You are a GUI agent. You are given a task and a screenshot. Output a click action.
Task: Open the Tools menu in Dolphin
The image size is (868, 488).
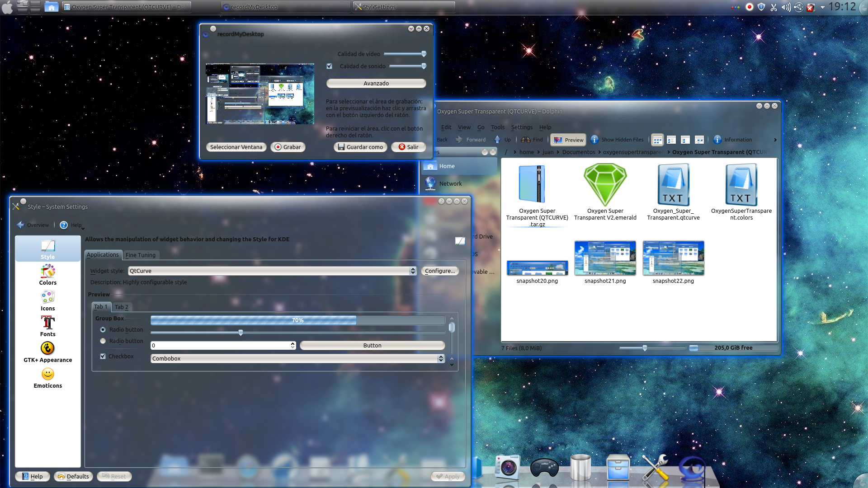(497, 127)
